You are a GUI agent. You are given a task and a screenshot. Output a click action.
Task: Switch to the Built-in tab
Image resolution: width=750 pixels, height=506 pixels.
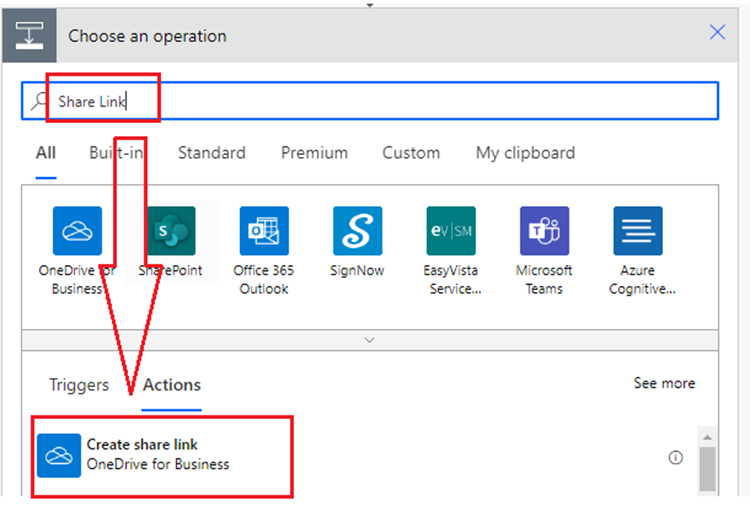pos(116,153)
